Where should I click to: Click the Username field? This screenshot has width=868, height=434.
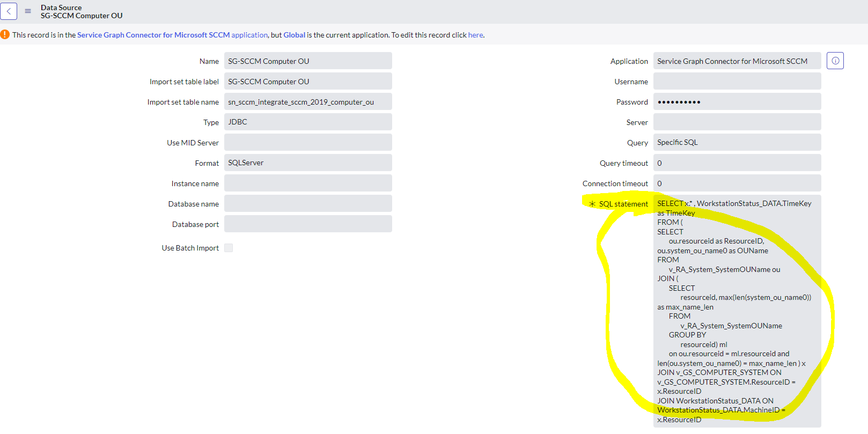[x=737, y=81]
